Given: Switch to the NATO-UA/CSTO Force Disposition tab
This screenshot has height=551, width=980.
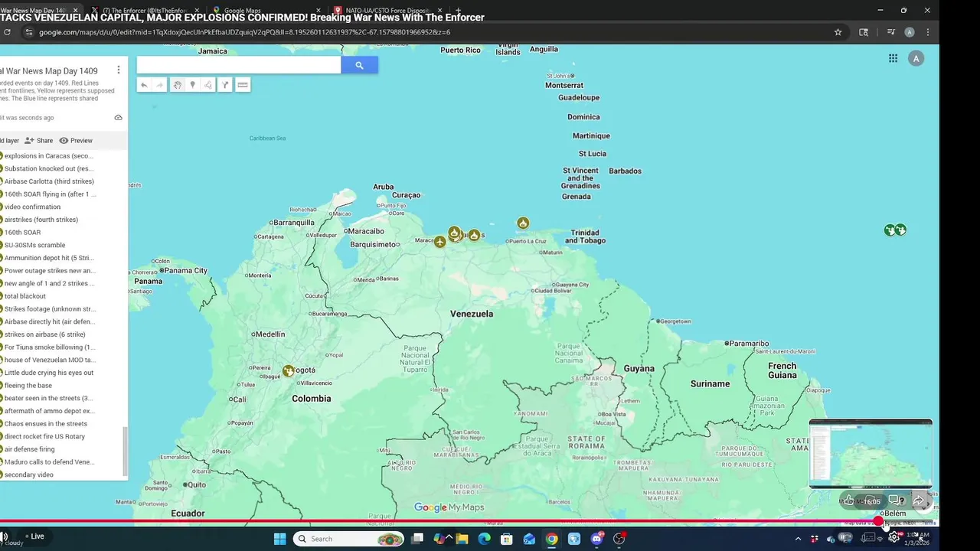Looking at the screenshot, I should 388,11.
